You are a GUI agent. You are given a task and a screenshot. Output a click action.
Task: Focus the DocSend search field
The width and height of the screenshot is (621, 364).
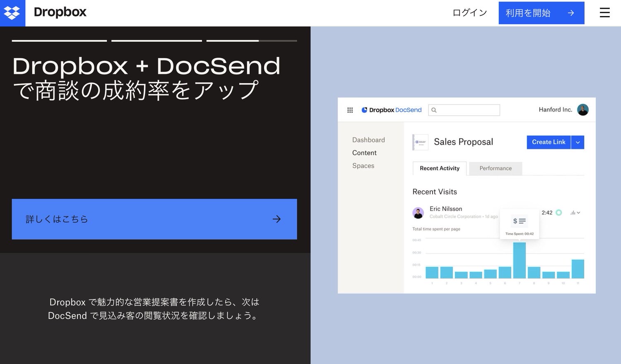pyautogui.click(x=464, y=110)
